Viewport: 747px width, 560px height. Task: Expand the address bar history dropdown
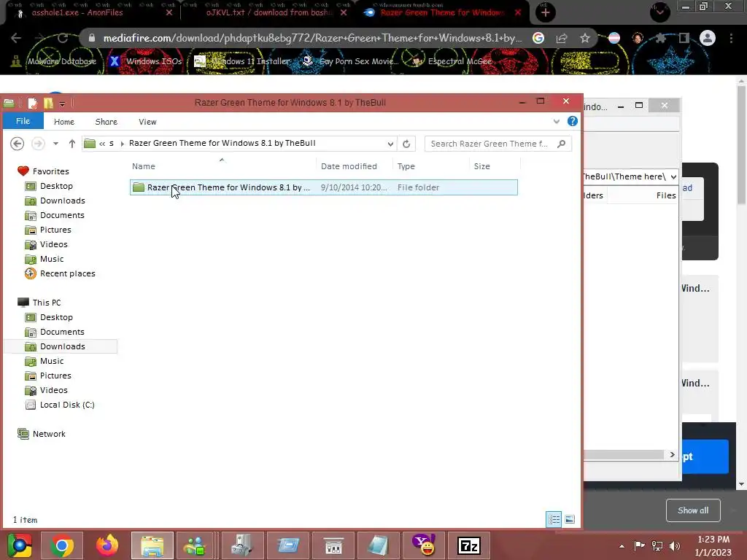click(x=391, y=144)
